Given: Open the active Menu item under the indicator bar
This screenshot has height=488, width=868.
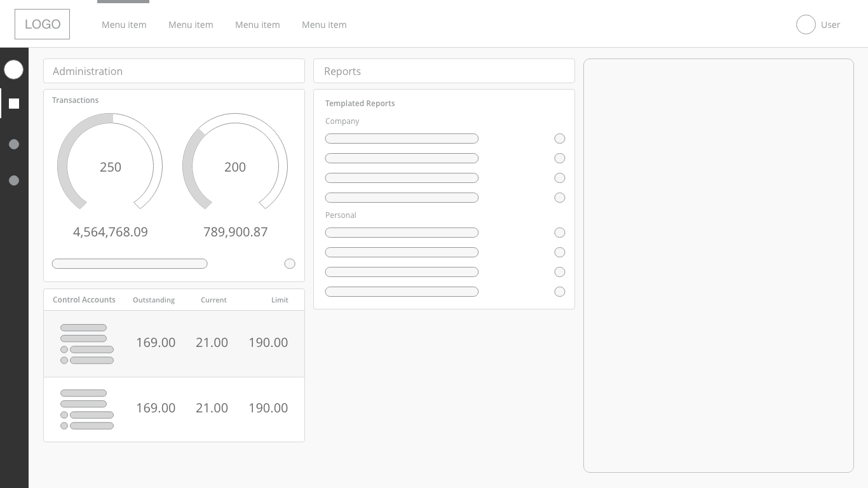Looking at the screenshot, I should point(124,25).
